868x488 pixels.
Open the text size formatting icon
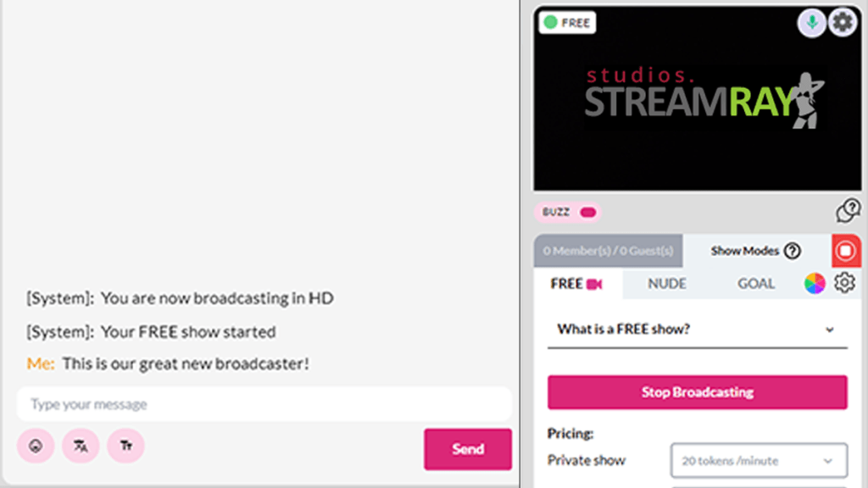coord(125,446)
